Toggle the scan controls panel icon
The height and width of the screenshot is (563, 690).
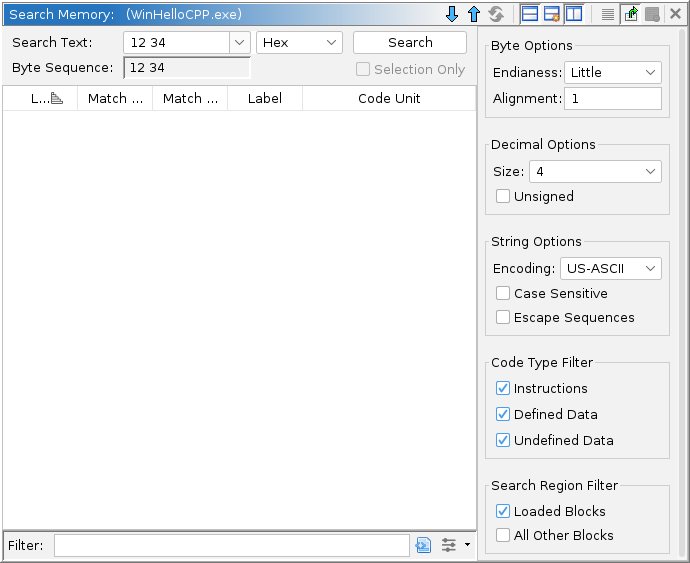[x=552, y=14]
